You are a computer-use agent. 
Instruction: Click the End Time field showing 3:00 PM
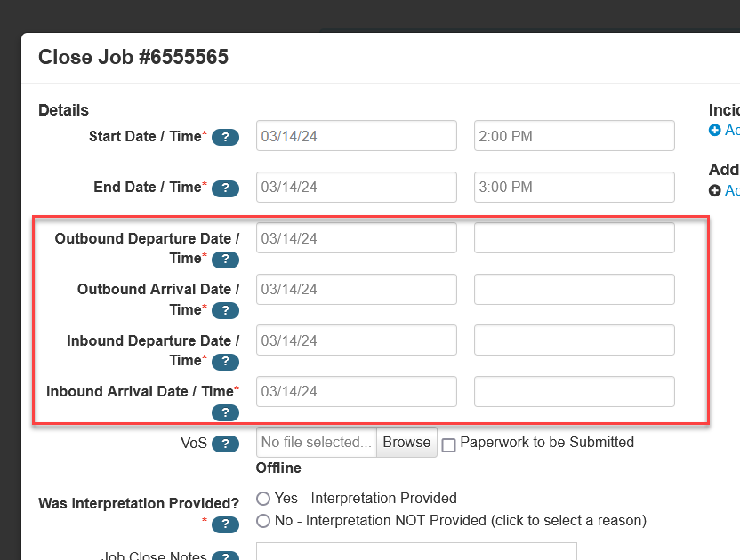pyautogui.click(x=574, y=187)
